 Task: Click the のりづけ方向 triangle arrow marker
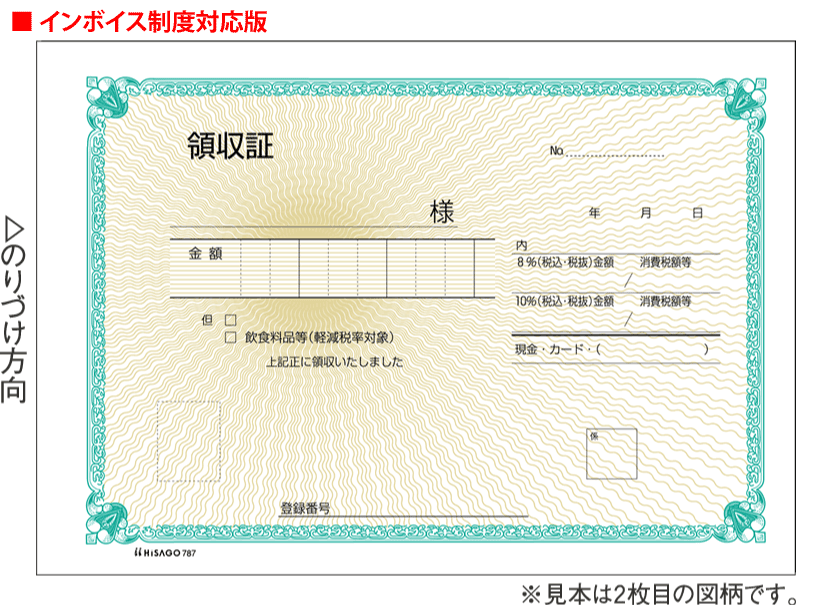point(13,229)
